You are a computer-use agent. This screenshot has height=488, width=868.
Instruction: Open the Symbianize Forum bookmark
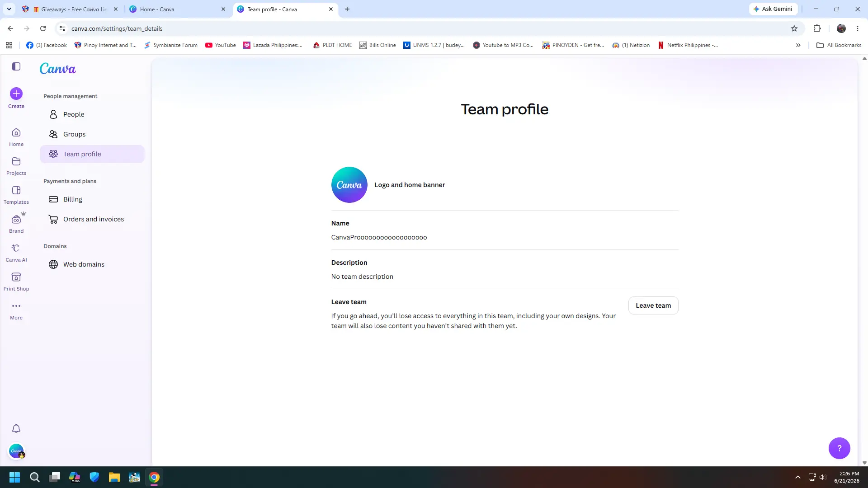coord(171,45)
